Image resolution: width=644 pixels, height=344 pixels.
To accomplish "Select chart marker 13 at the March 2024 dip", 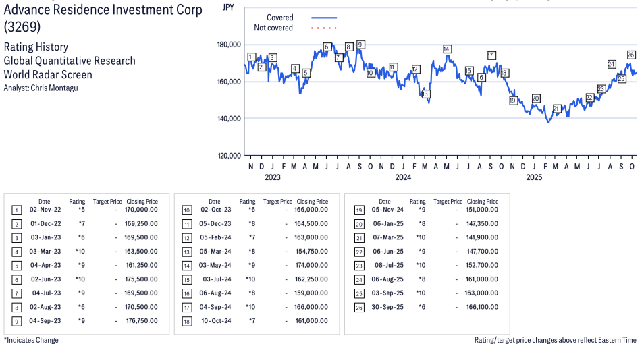I will 426,94.
